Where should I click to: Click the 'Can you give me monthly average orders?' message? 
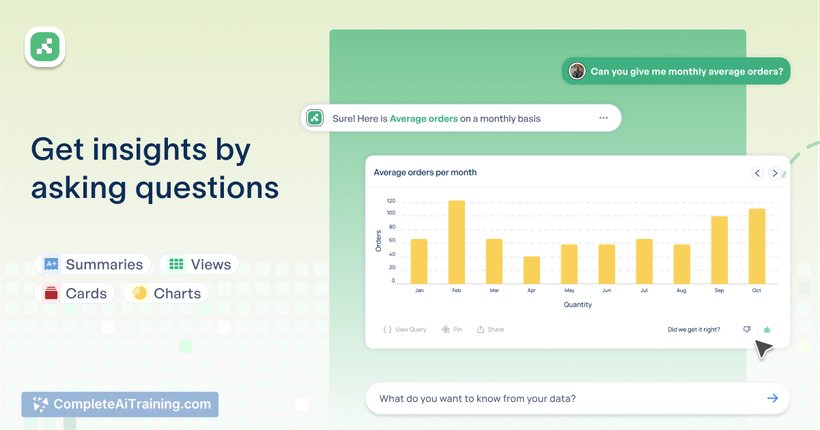coord(676,71)
